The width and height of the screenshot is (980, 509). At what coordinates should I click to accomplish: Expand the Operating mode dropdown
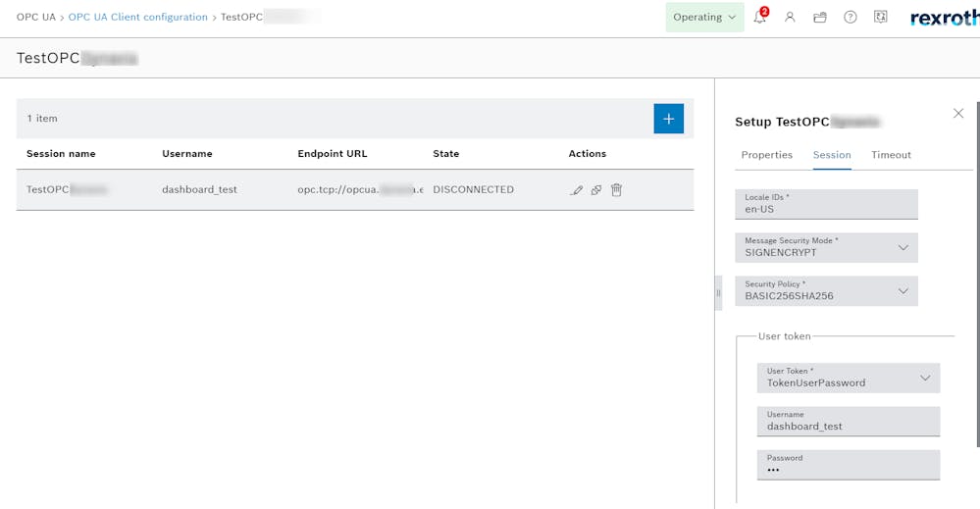click(703, 18)
